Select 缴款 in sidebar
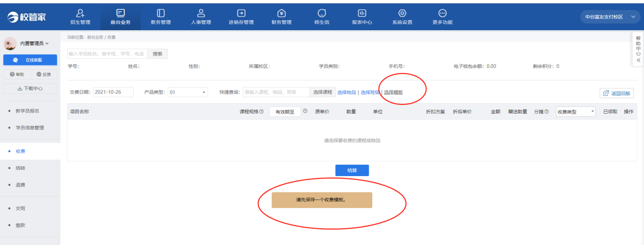 point(21,225)
